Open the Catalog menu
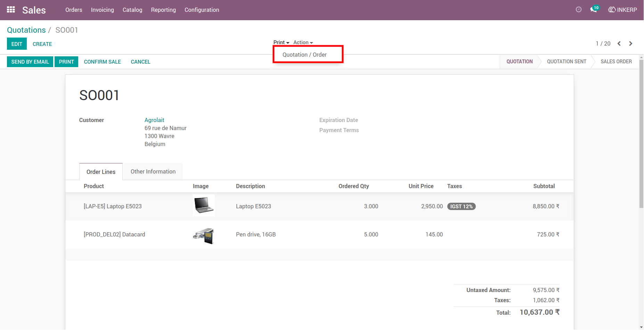Screen dimensions: 644x330 click(x=132, y=10)
